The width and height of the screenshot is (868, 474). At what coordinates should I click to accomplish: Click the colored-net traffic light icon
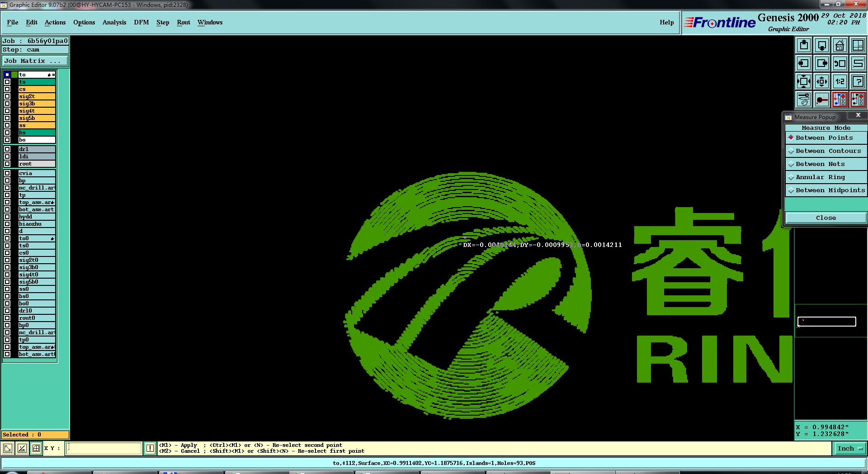point(840,100)
